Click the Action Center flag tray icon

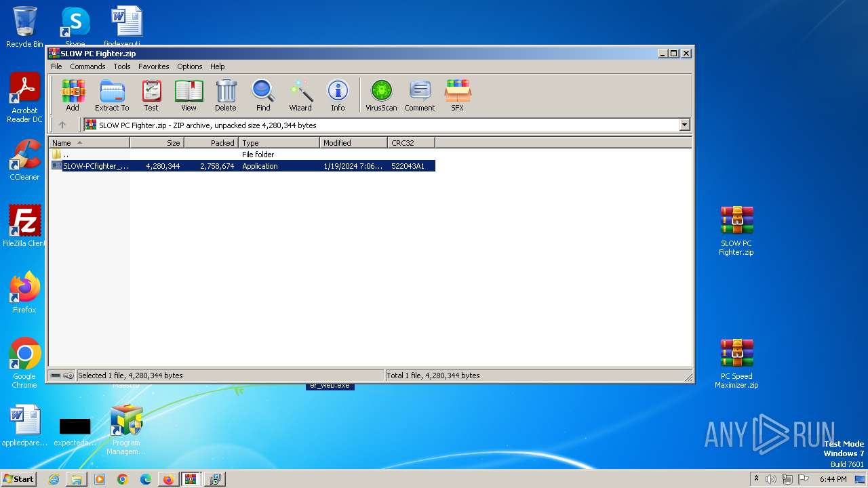pos(804,479)
